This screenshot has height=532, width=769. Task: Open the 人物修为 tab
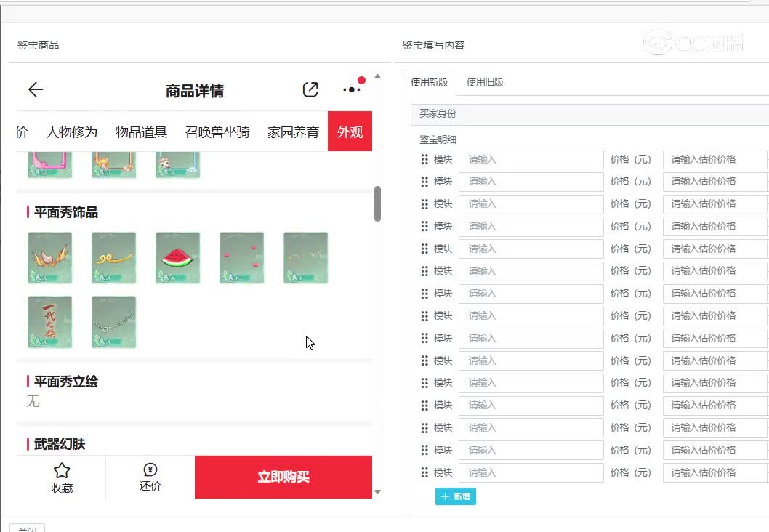[x=72, y=132]
